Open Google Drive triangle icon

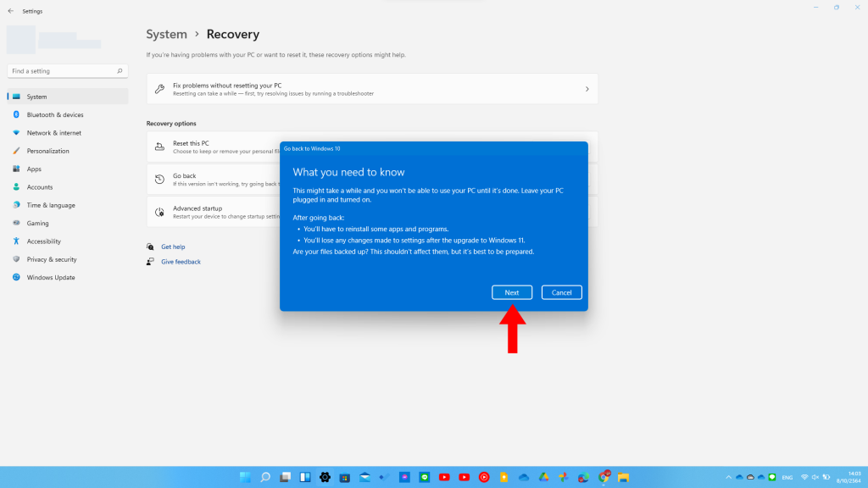[543, 477]
